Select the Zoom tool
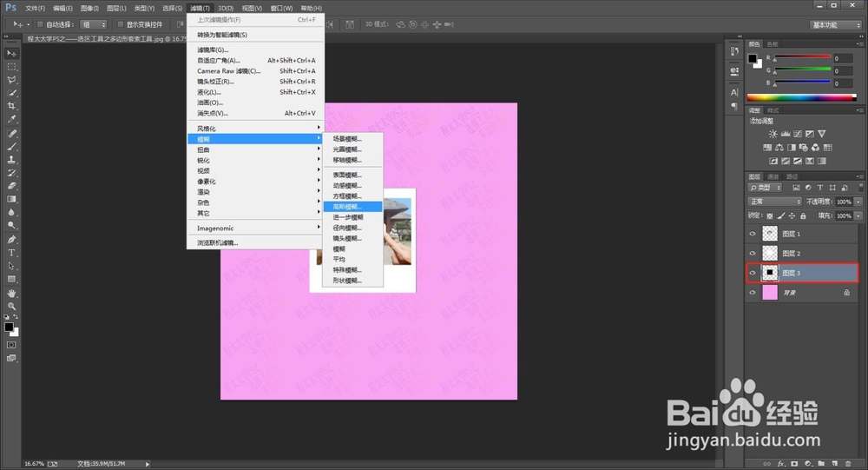The width and height of the screenshot is (868, 470). pos(11,307)
